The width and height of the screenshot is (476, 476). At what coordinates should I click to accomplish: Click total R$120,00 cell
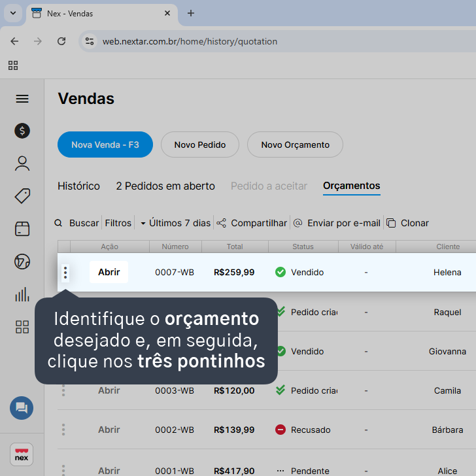(x=234, y=391)
